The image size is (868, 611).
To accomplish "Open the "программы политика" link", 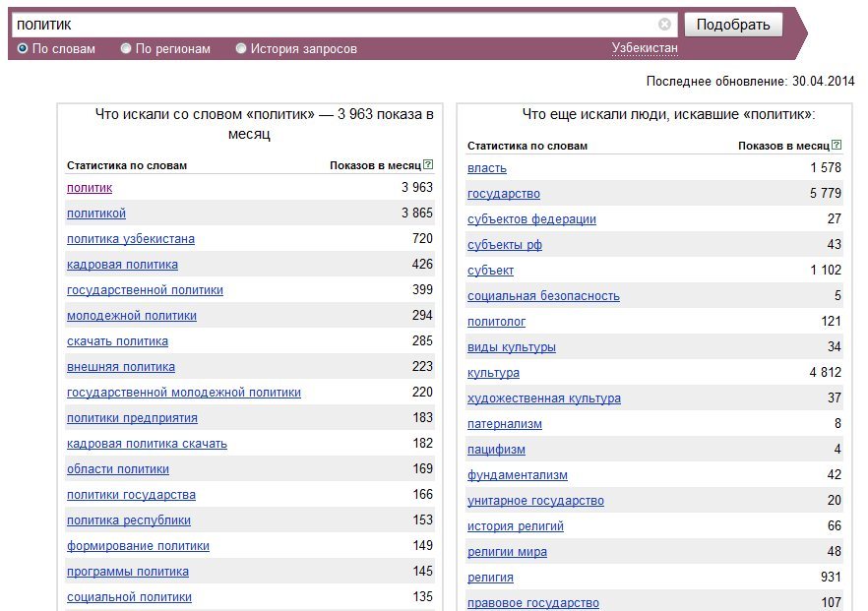I will (x=128, y=571).
